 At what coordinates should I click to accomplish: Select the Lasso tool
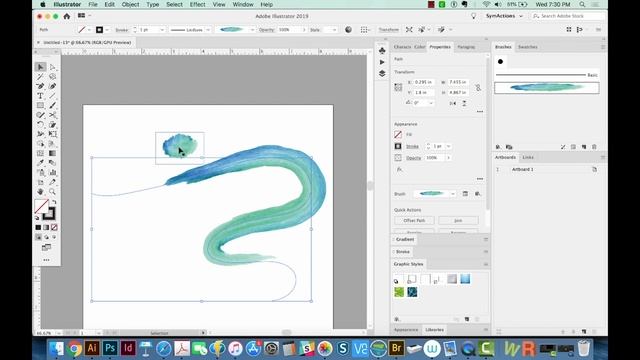pos(53,77)
